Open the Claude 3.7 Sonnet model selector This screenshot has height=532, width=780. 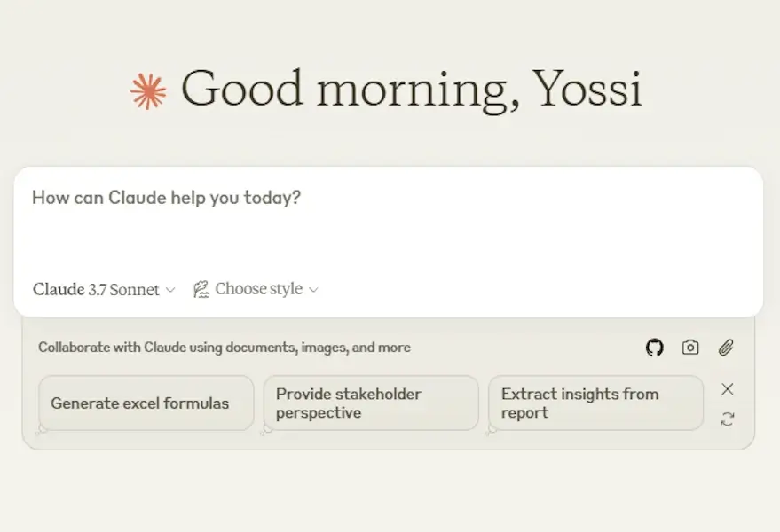[104, 289]
